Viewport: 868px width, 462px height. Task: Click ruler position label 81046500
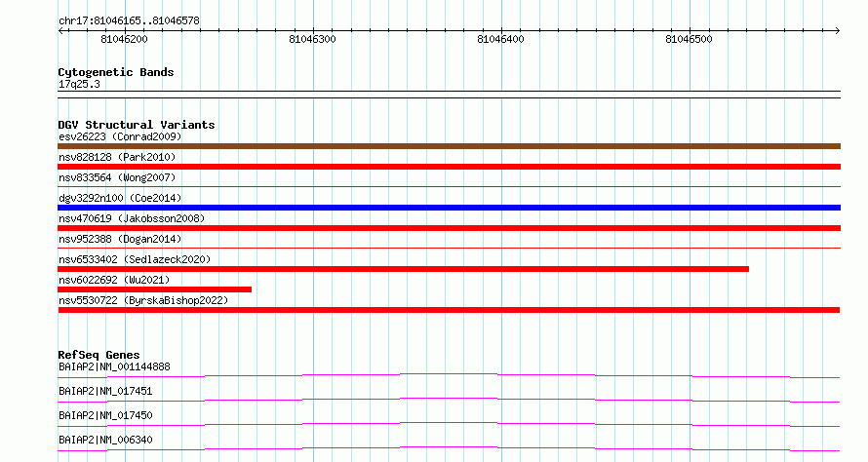click(x=690, y=39)
